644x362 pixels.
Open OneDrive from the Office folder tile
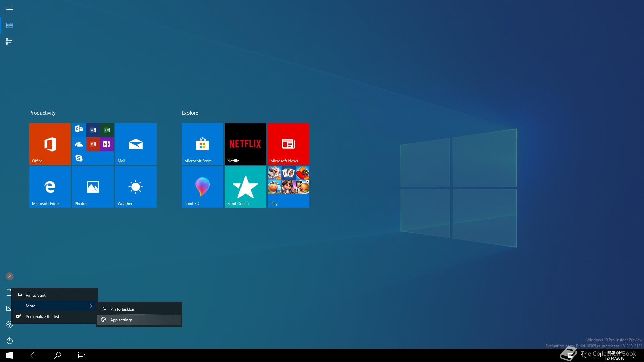point(79,144)
